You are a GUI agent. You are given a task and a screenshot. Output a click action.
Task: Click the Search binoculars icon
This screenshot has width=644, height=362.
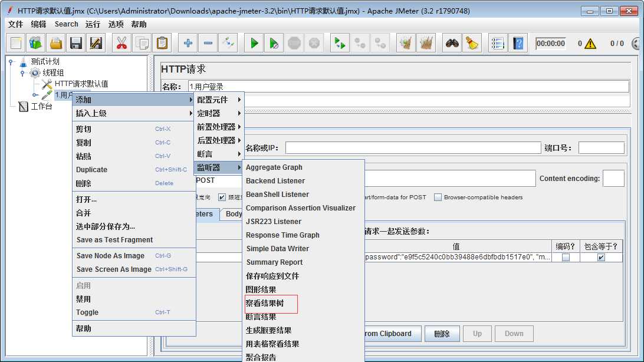coord(452,43)
